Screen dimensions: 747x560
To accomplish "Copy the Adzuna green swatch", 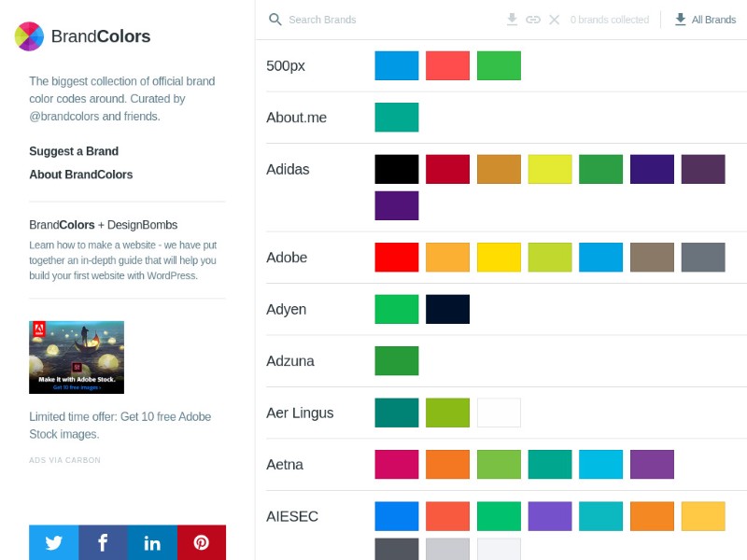I will [x=397, y=361].
